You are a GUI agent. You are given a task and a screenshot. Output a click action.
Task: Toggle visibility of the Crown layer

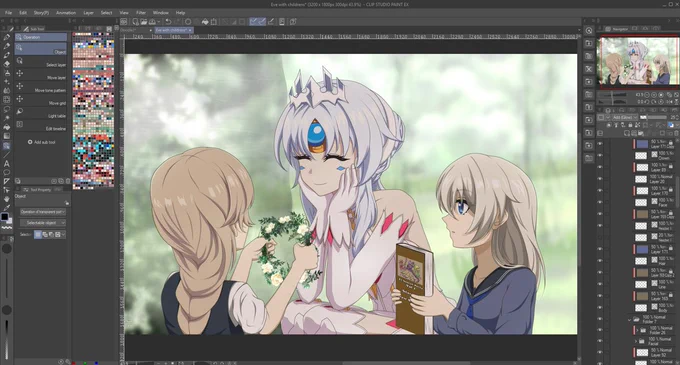click(x=600, y=155)
